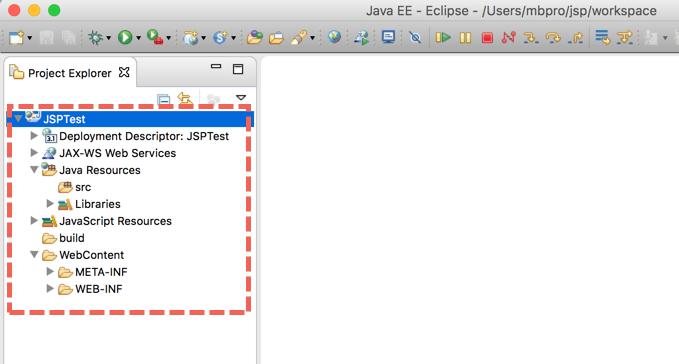Click the Open Console monitor icon
The height and width of the screenshot is (364, 679).
click(388, 37)
